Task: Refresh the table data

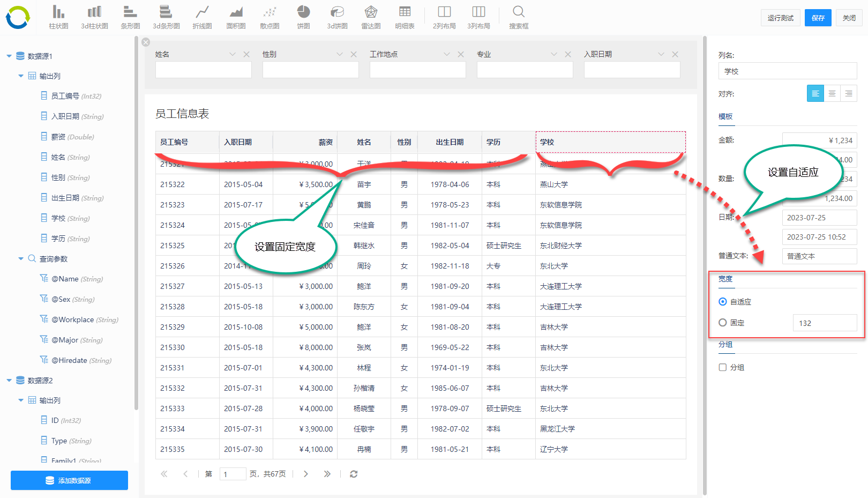Action: 354,474
